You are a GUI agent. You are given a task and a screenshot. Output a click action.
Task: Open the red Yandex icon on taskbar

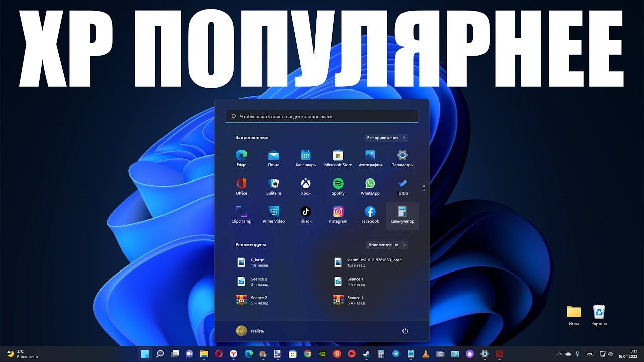click(337, 354)
